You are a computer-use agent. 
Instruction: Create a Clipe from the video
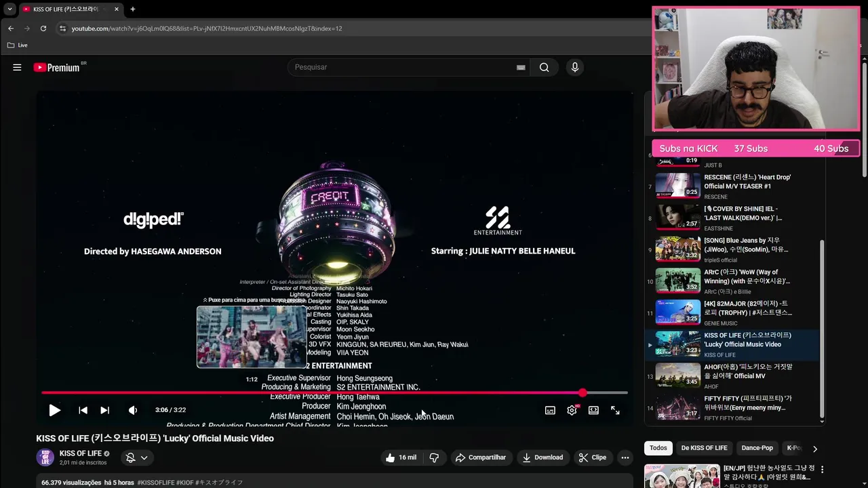(592, 457)
